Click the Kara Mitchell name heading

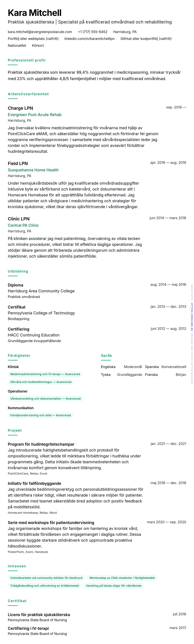(35, 13)
